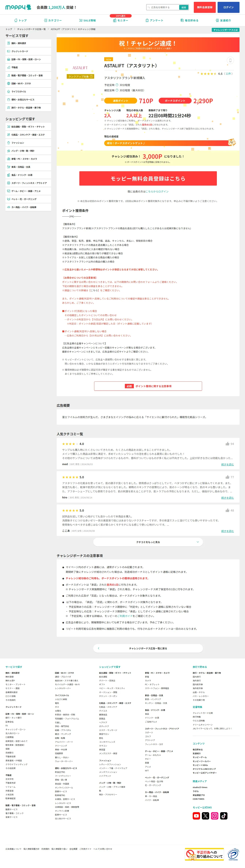
Task: Open 個人情報保護方針 footer link
Action: coord(31,849)
